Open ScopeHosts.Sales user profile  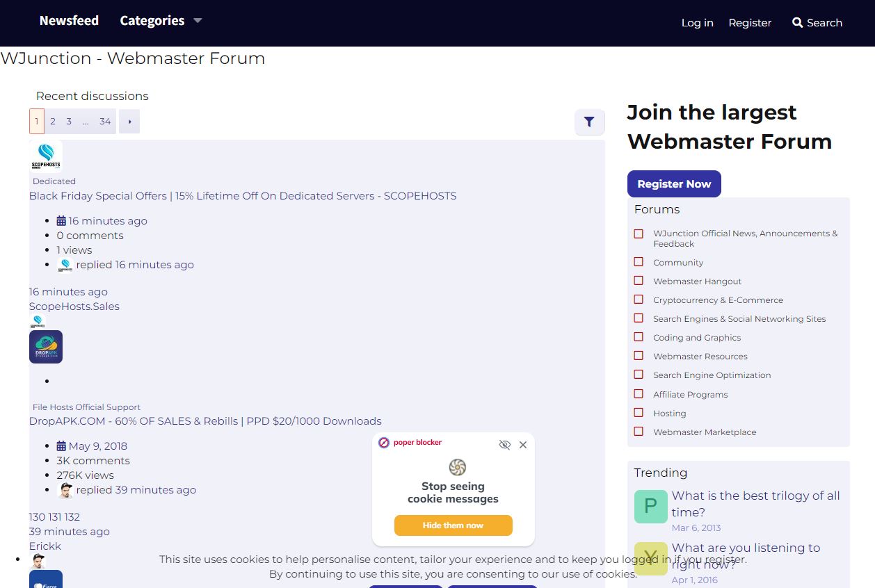coord(74,307)
